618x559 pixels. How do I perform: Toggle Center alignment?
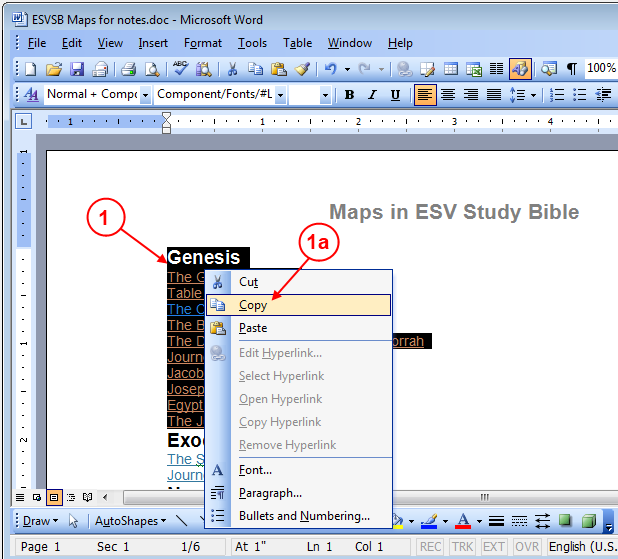448,95
